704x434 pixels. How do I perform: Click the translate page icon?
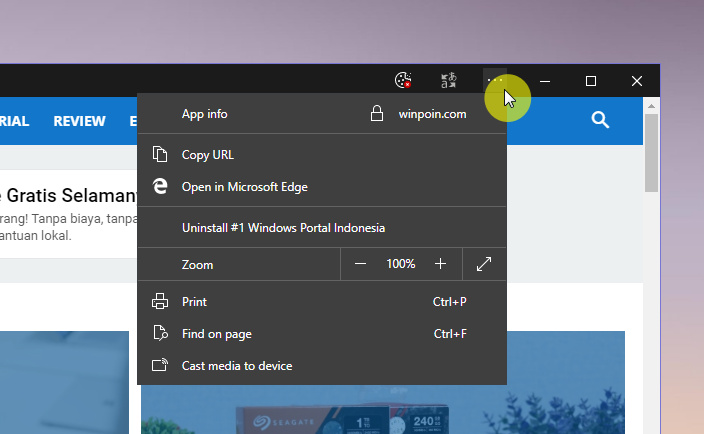(x=449, y=81)
